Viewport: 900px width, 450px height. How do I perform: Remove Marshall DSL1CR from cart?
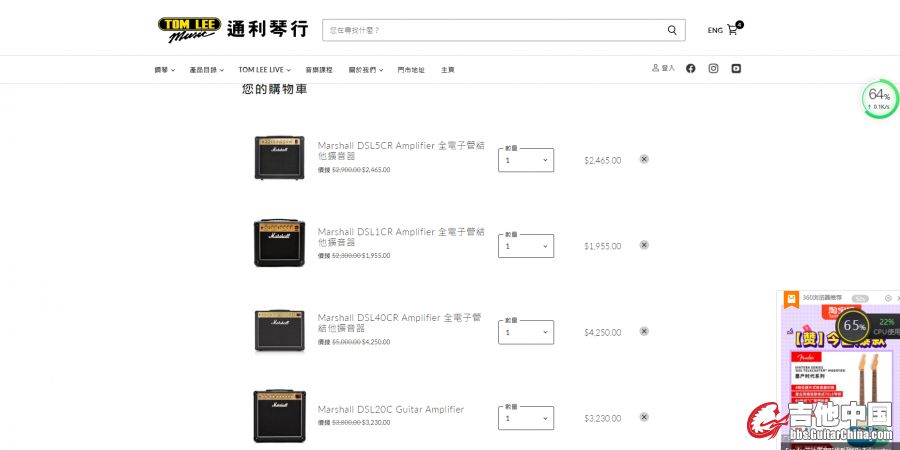click(x=644, y=245)
